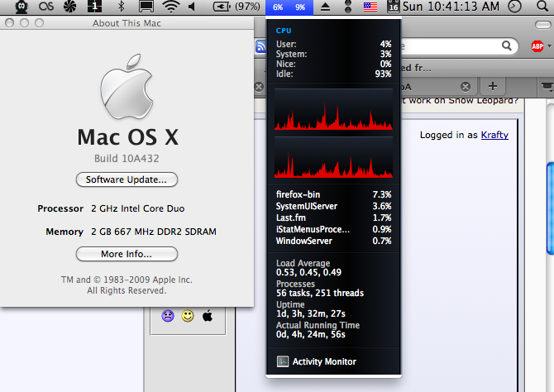
Task: Open the Bluetooth menu bar icon
Action: [x=122, y=7]
